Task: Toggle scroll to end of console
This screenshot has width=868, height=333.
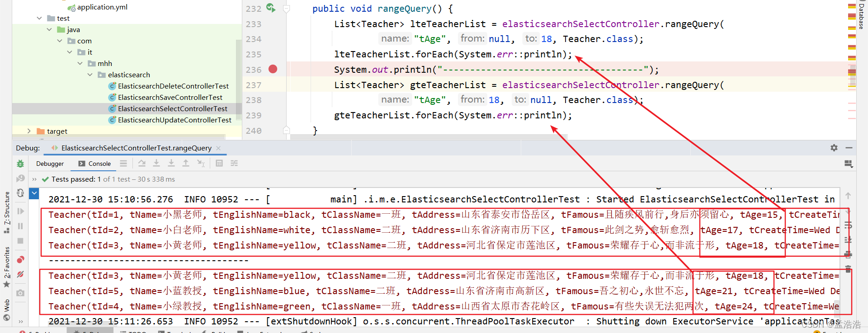Action: (848, 240)
